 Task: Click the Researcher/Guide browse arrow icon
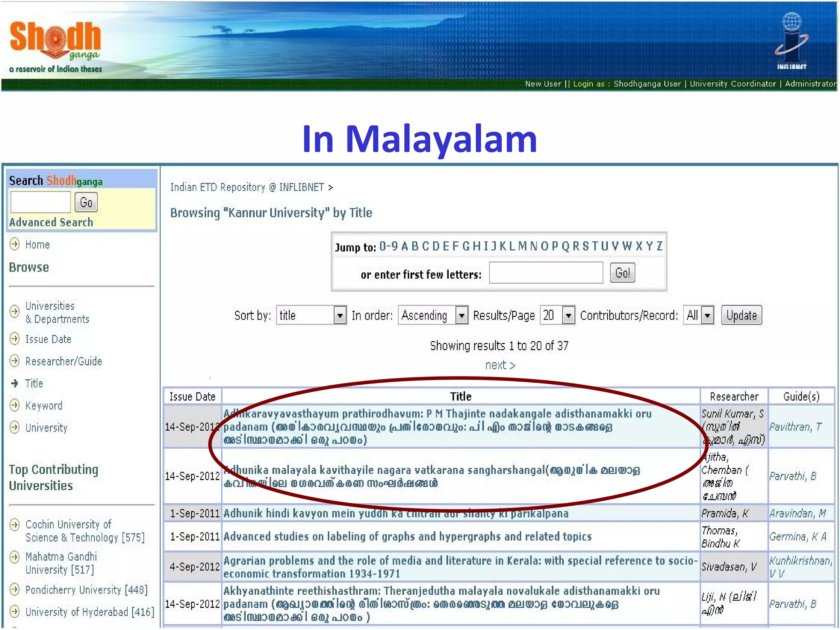(15, 361)
